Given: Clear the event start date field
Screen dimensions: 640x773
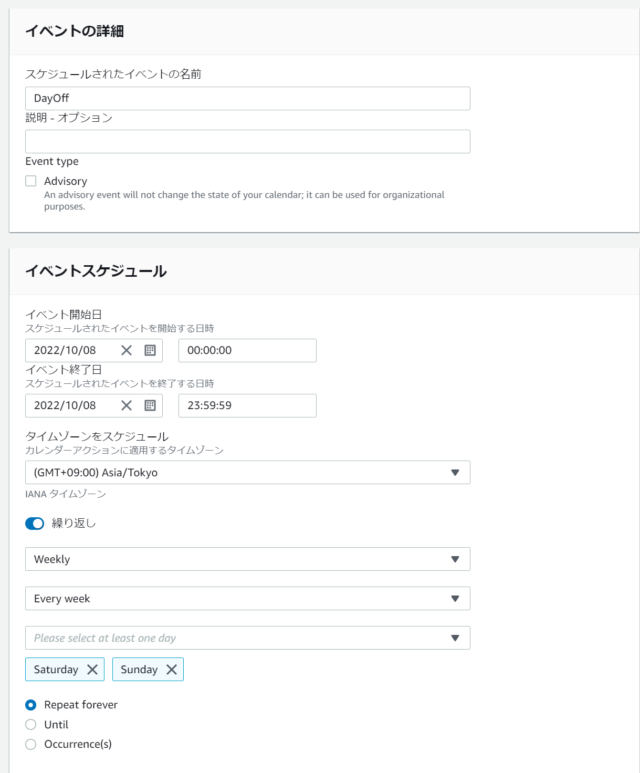Looking at the screenshot, I should (126, 350).
